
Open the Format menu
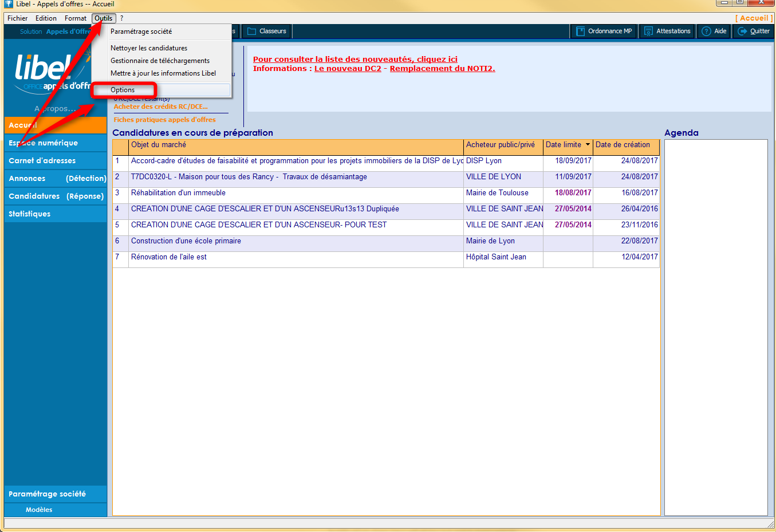(x=76, y=18)
